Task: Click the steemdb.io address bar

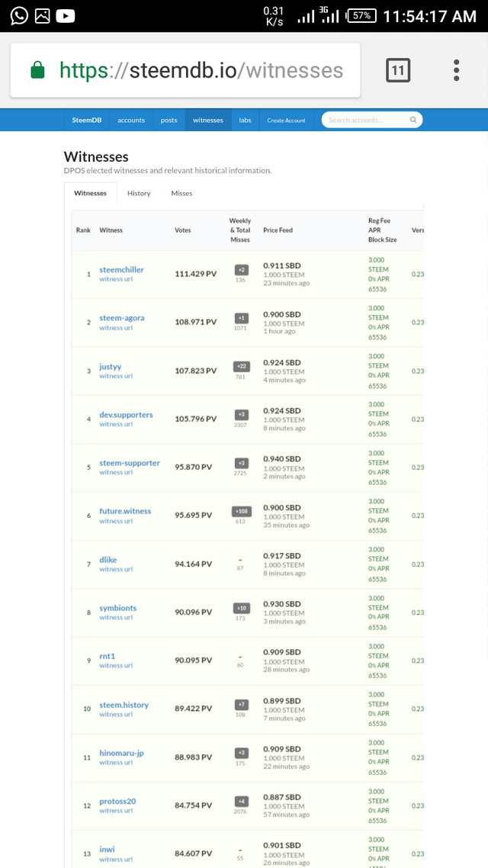Action: (185, 70)
